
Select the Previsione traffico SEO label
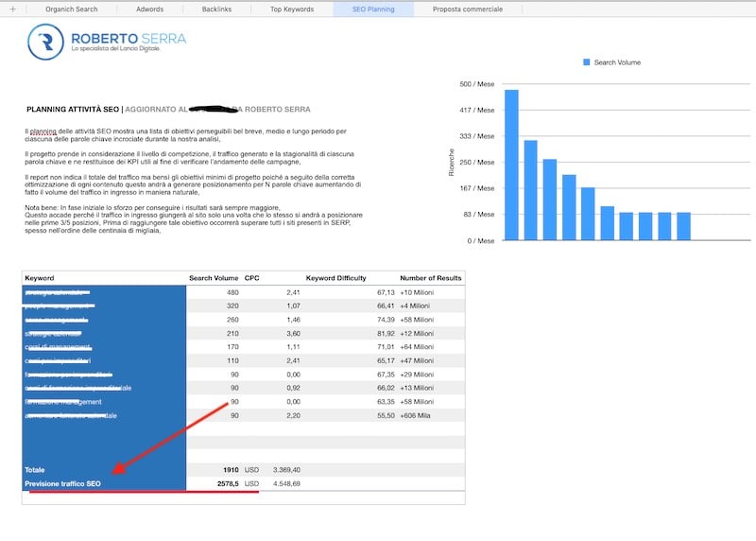click(x=62, y=483)
